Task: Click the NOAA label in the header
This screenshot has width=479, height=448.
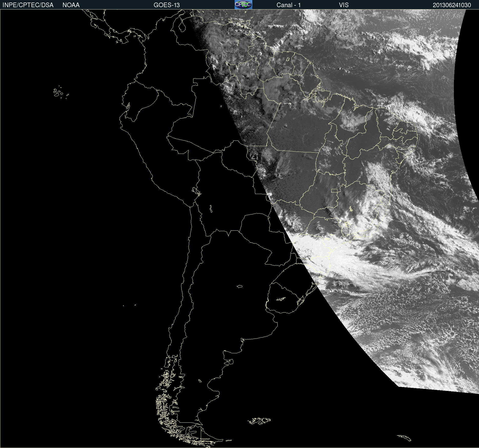Action: coord(71,5)
